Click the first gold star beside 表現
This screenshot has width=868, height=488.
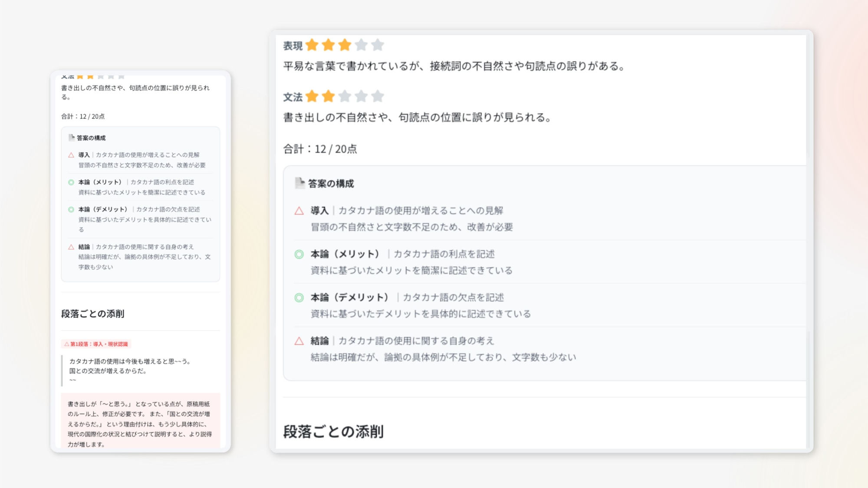(312, 45)
